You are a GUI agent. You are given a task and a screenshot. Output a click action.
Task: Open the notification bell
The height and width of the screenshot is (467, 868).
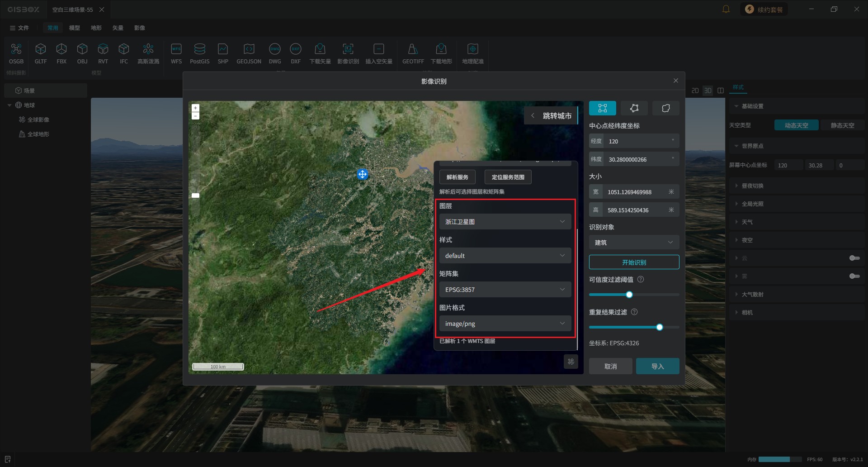click(726, 9)
